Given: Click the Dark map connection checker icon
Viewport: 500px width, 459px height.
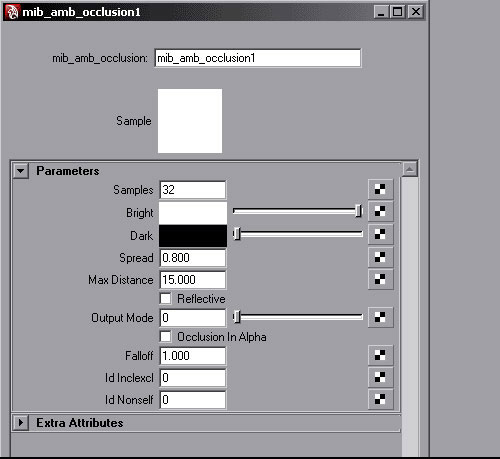Looking at the screenshot, I should pos(381,234).
